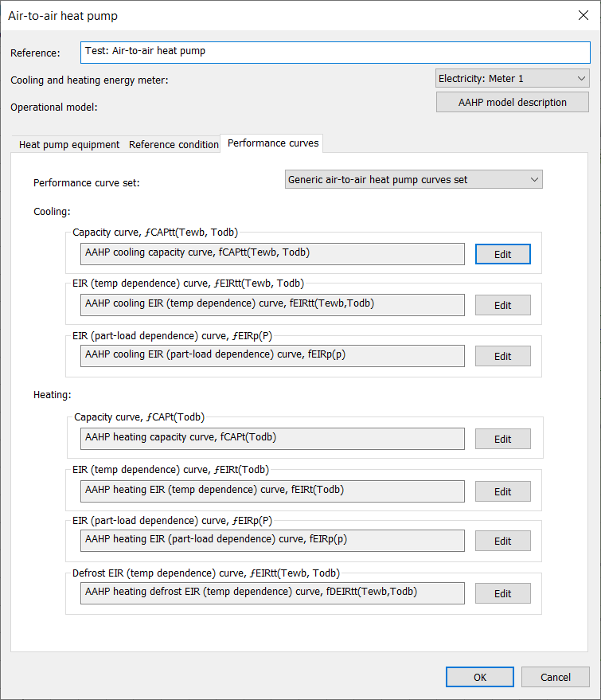Click the AAHP model description button
601x700 pixels.
pyautogui.click(x=512, y=102)
